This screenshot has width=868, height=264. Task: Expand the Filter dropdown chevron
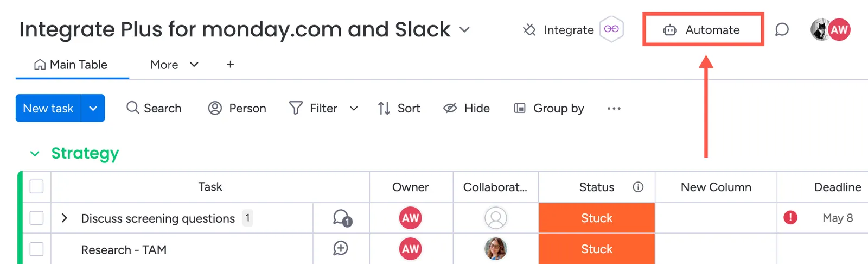(354, 109)
